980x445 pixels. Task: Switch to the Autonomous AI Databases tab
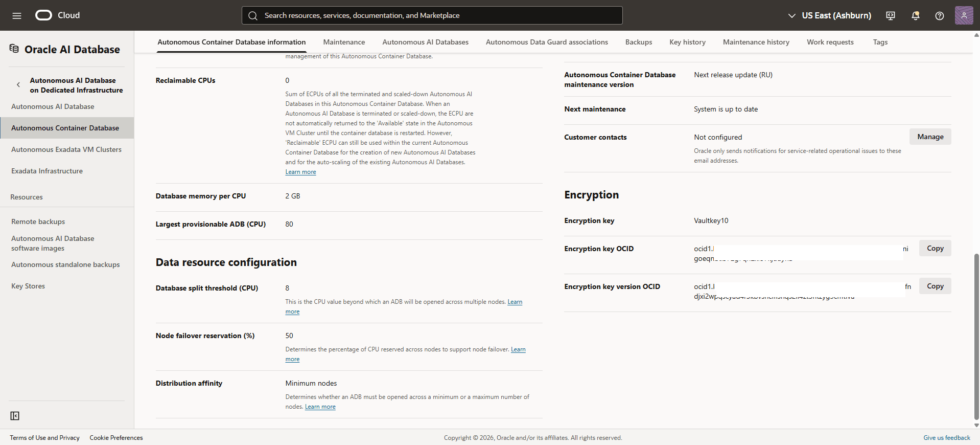click(x=425, y=42)
